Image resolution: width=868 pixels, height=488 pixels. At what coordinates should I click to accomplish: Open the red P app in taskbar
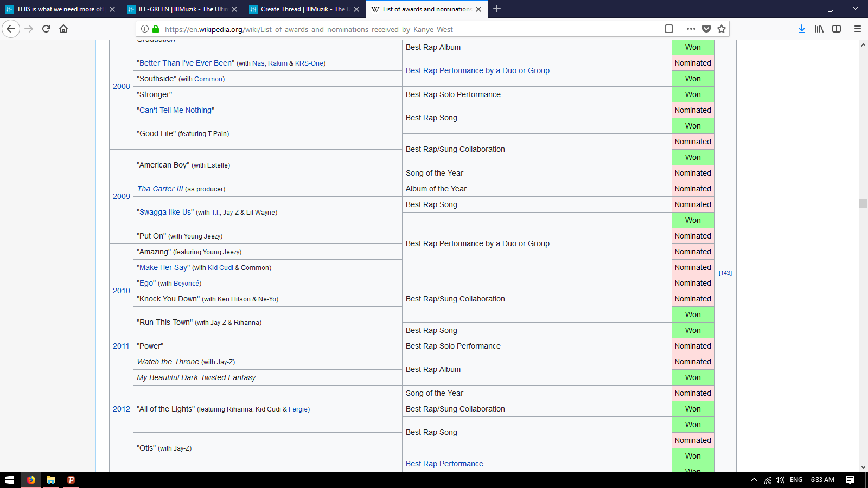pyautogui.click(x=71, y=480)
